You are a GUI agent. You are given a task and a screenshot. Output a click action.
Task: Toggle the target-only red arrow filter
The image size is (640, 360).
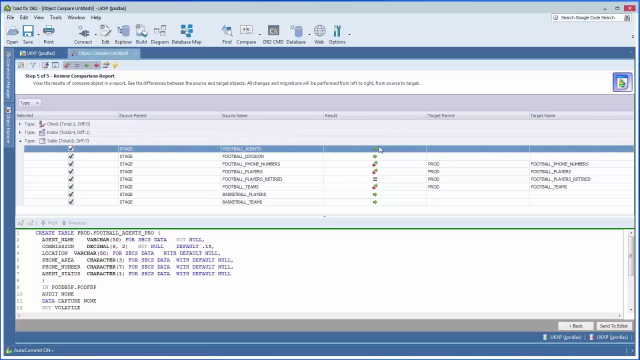96,65
